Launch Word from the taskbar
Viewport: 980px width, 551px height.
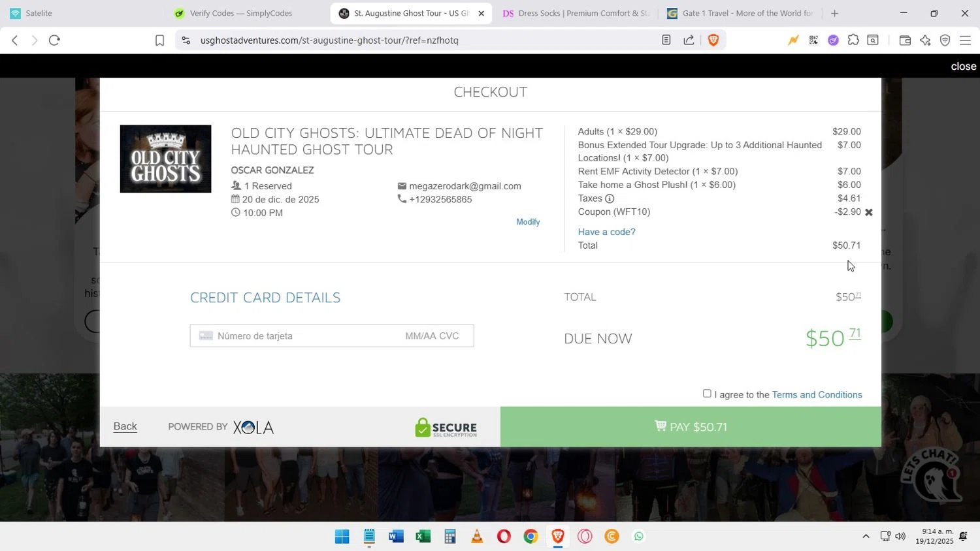point(396,537)
